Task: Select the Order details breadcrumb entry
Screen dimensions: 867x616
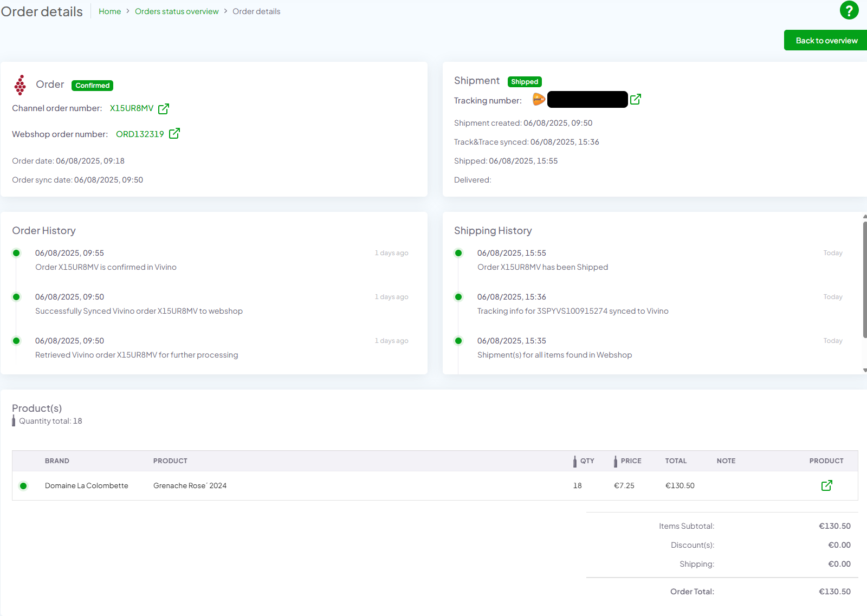Action: tap(256, 11)
